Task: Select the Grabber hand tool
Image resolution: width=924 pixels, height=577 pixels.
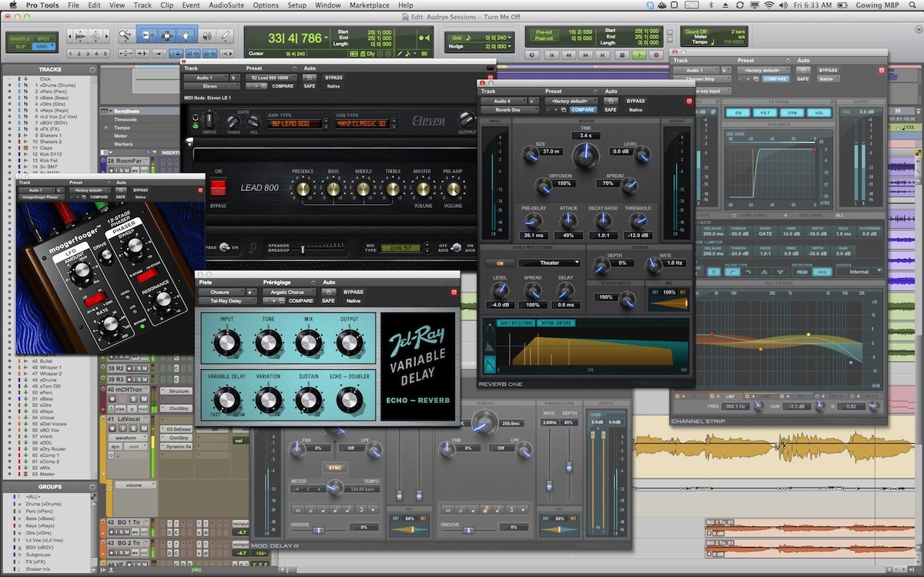Action: (x=185, y=35)
